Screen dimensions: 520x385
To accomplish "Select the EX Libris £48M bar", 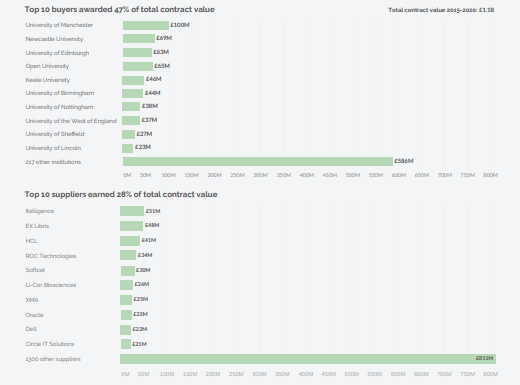I will (x=131, y=226).
